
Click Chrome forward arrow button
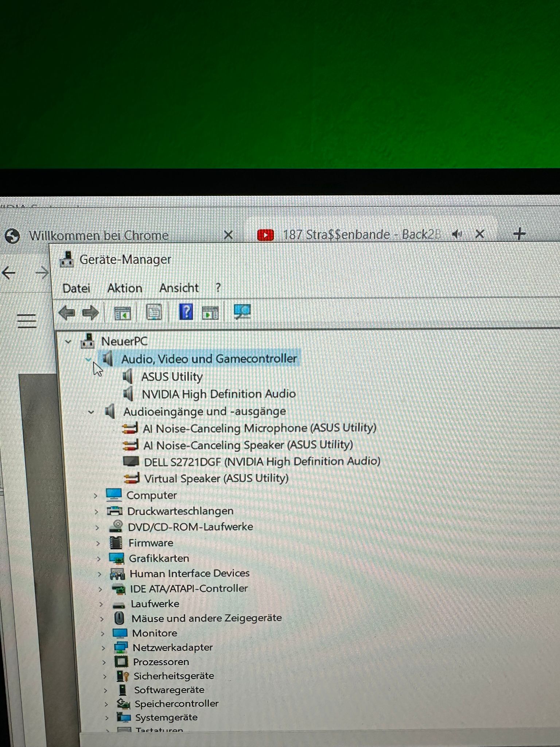(42, 272)
